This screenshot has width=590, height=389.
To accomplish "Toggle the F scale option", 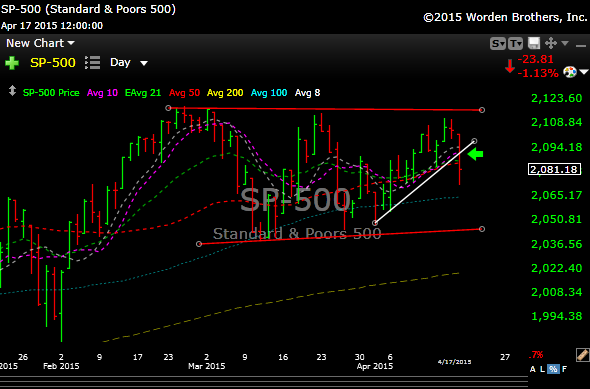I will 564,369.
